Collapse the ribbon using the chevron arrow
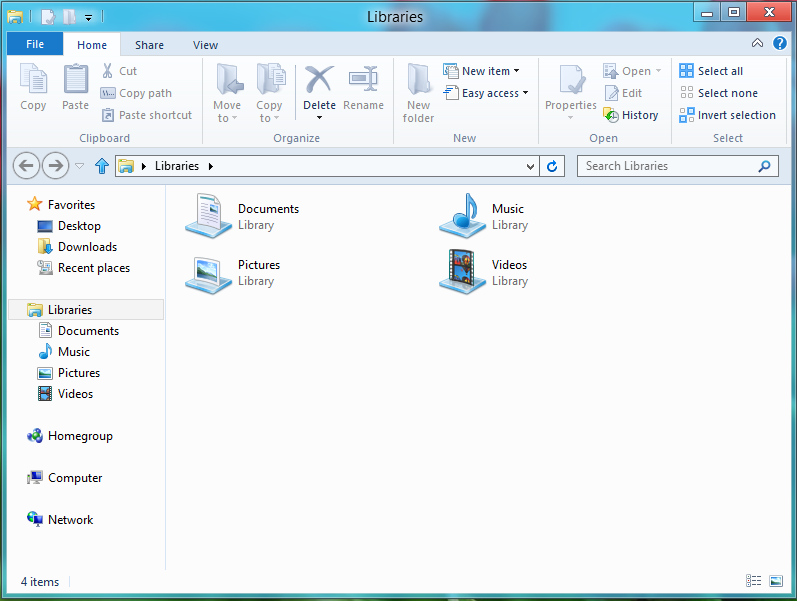Image resolution: width=797 pixels, height=601 pixels. click(757, 44)
